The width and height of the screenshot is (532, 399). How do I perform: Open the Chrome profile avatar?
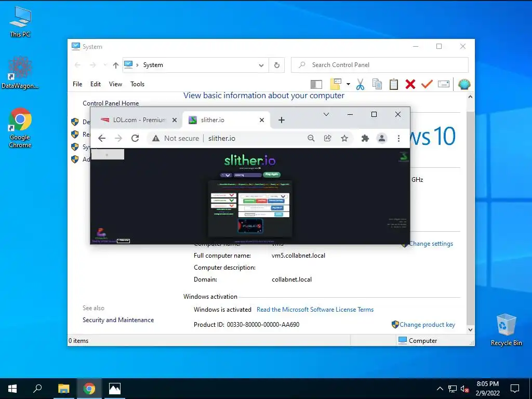382,138
